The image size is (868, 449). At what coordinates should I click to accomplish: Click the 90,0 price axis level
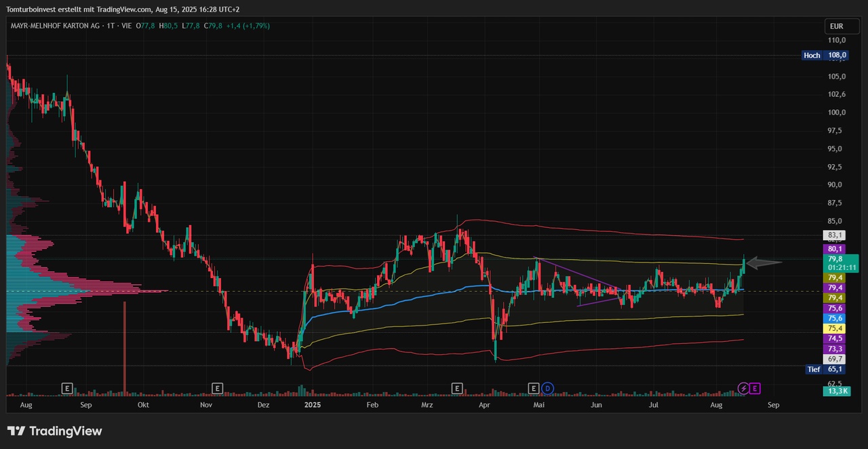pyautogui.click(x=835, y=184)
